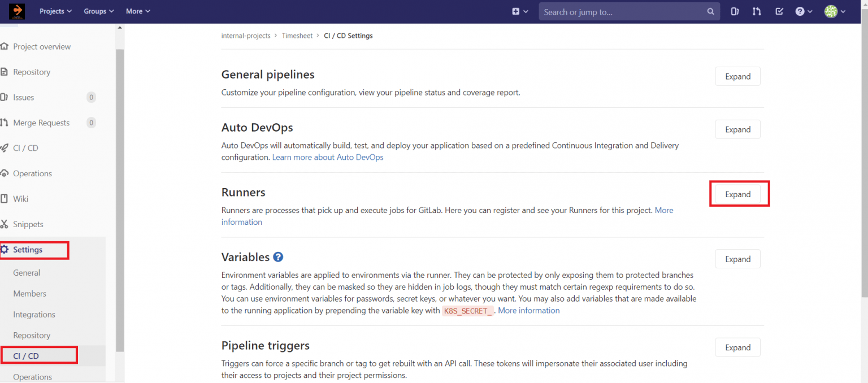Open Learn more about Auto DevOps link
The height and width of the screenshot is (383, 868).
pos(328,157)
